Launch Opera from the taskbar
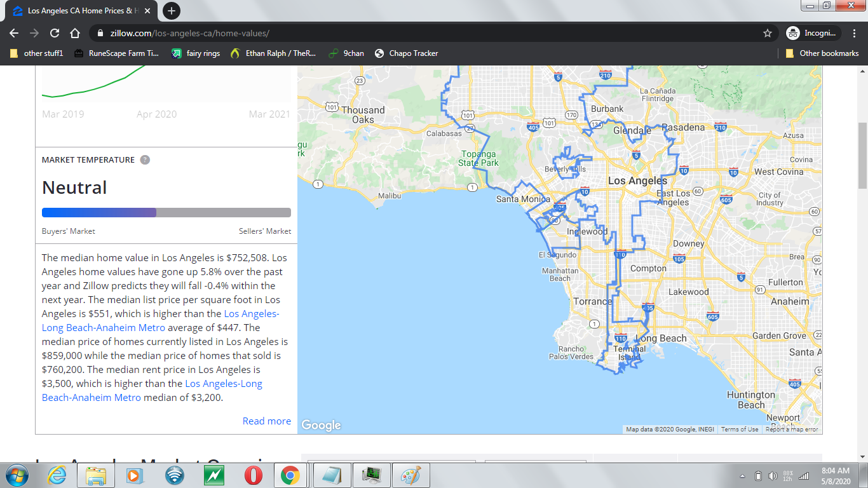This screenshot has height=488, width=868. click(253, 475)
